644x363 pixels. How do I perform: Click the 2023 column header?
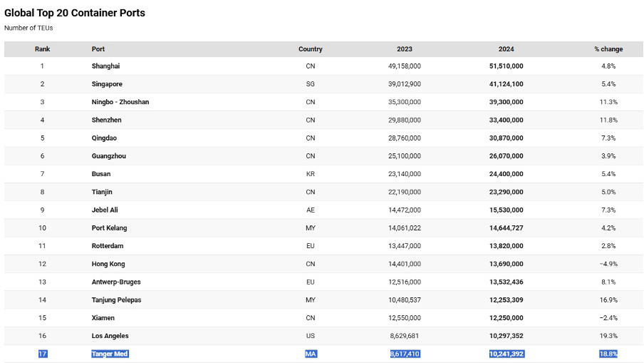(405, 49)
